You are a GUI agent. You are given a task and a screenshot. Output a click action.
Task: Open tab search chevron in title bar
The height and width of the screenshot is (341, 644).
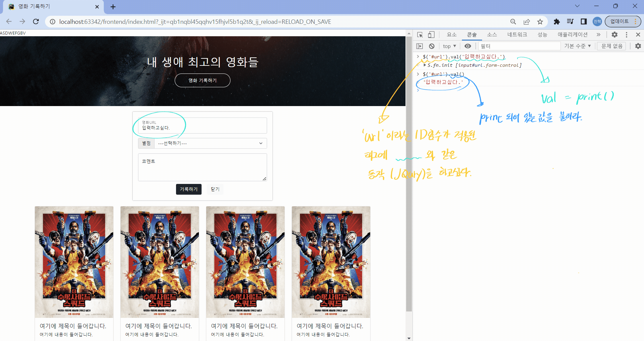pos(577,6)
